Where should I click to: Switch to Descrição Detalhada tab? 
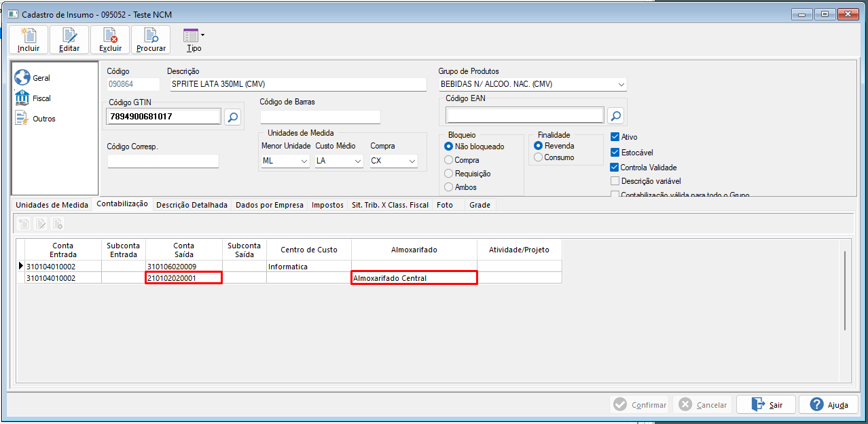click(x=192, y=205)
